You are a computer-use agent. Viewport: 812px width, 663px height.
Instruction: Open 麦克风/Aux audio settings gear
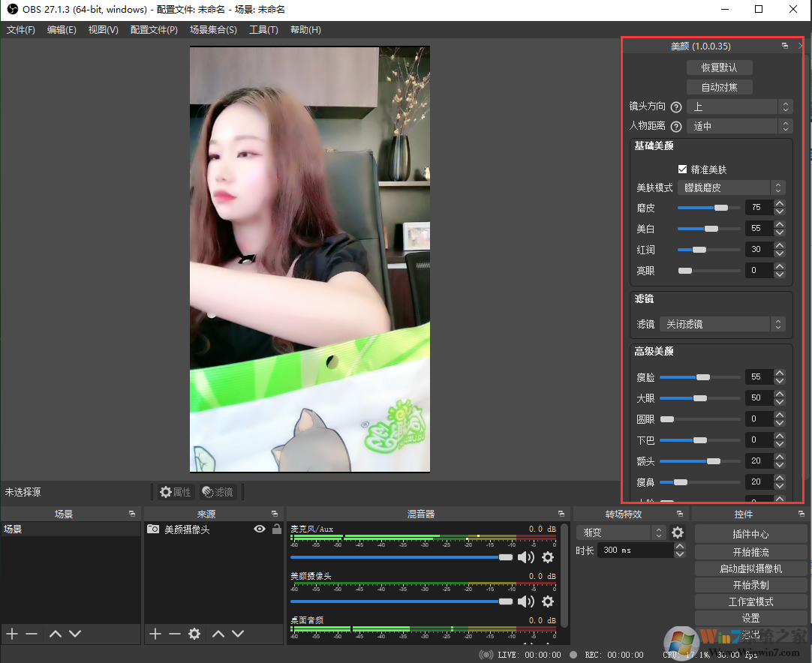[548, 556]
